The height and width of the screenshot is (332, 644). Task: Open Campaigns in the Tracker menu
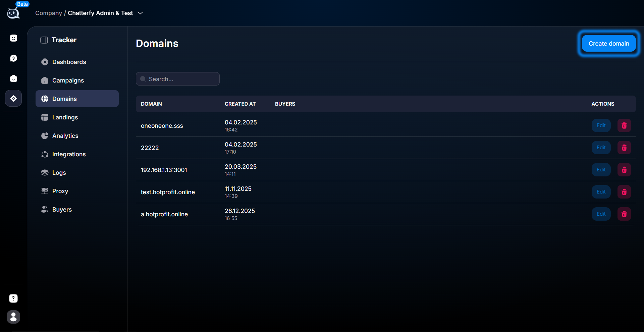[x=77, y=80]
